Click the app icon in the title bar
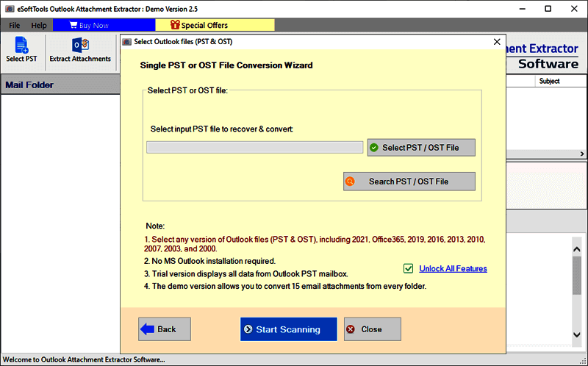 10,9
